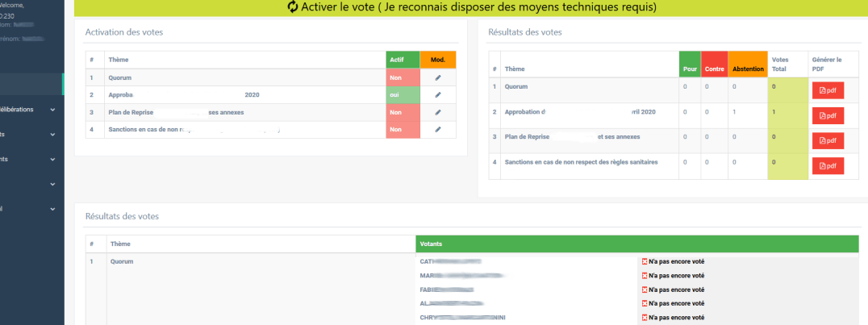Click the refresh icon beside Activer le vote
Screen dimensions: 868x325
pos(293,7)
